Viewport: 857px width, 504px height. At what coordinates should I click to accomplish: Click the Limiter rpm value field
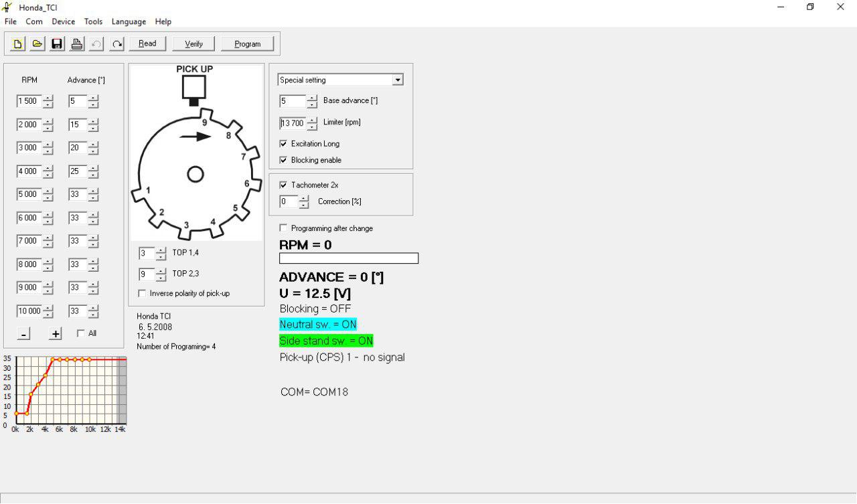(293, 123)
